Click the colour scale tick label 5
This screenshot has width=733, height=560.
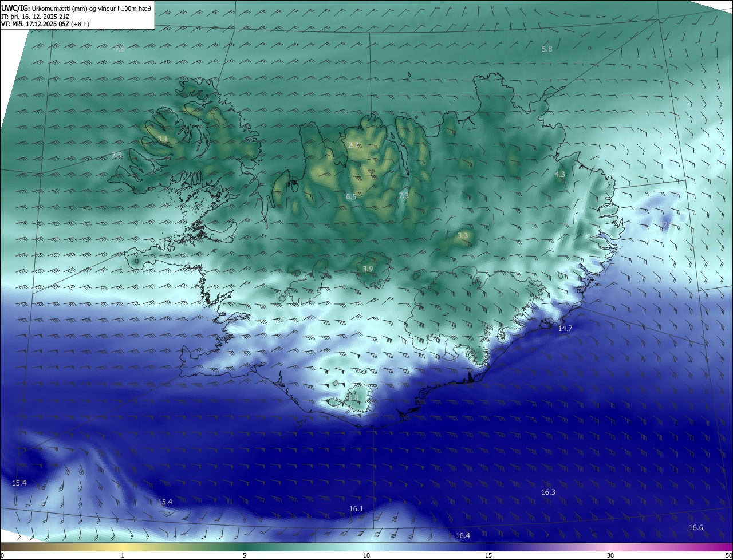coord(245,555)
